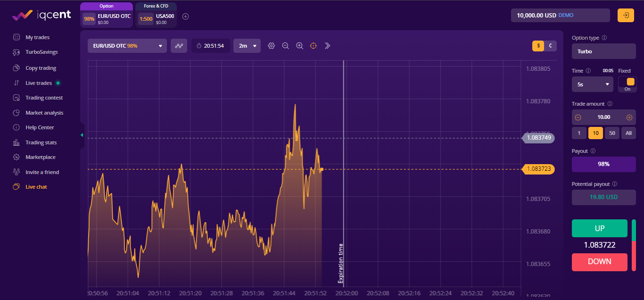Click the Help Center info icon
Viewport: 644px width, 300px height.
17,127
